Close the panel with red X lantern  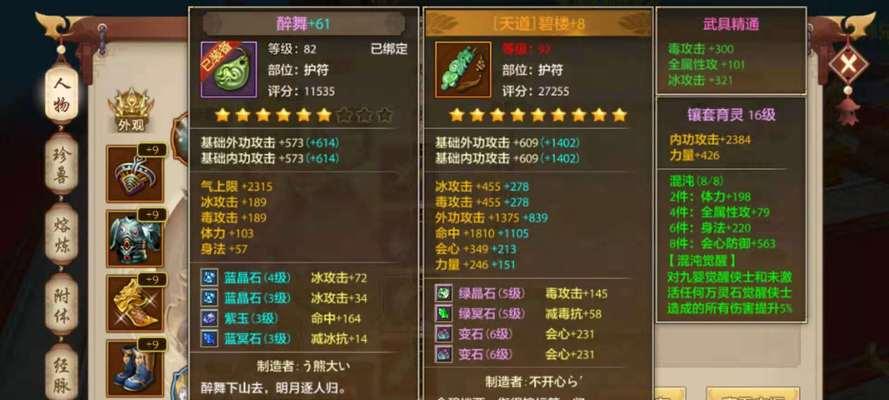point(848,64)
